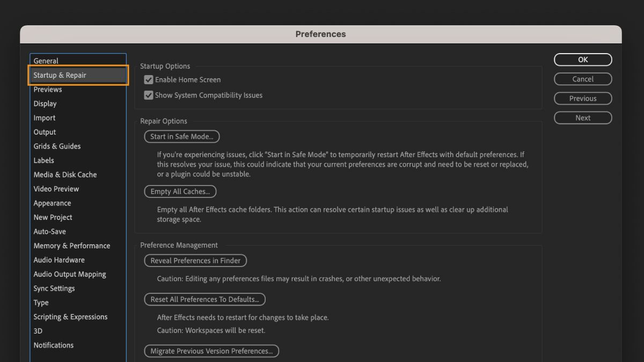644x362 pixels.
Task: Click Start in Safe Mode
Action: click(x=181, y=136)
